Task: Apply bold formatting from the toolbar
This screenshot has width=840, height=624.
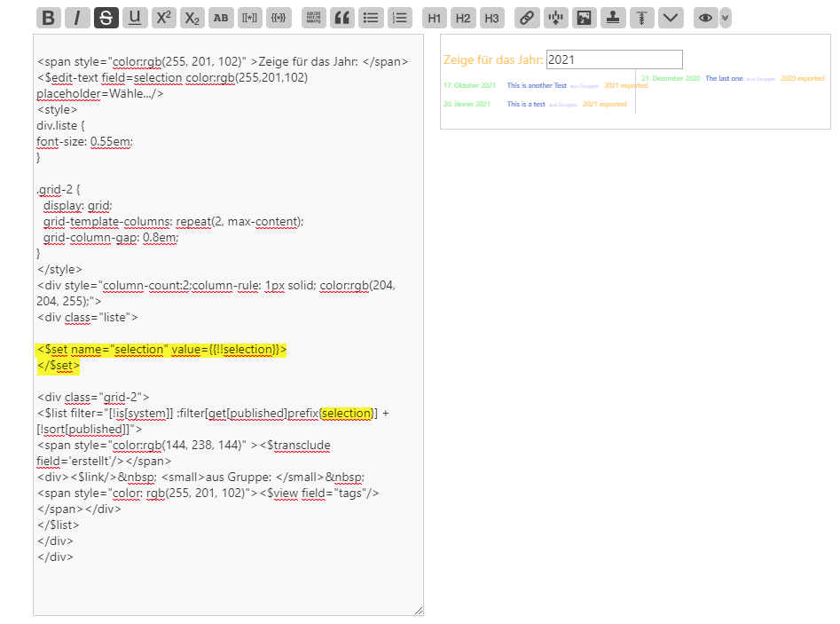Action: (x=49, y=18)
